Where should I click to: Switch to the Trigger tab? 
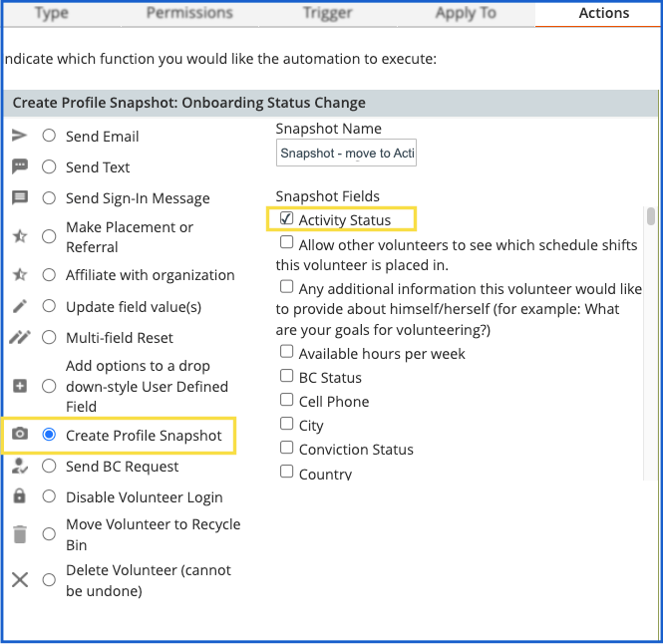tap(328, 13)
